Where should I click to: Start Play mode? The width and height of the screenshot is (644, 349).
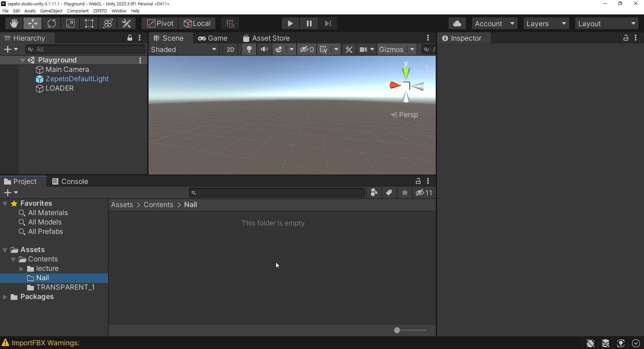click(290, 23)
